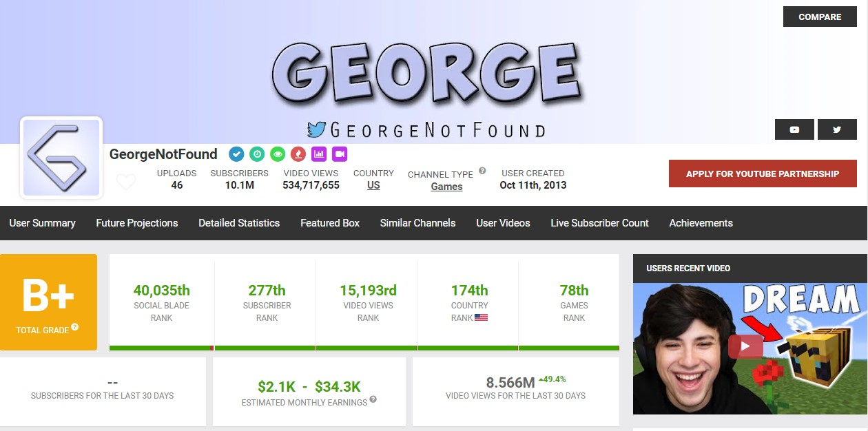Click the blue verified checkmark badge
This screenshot has width=868, height=431.
236,154
